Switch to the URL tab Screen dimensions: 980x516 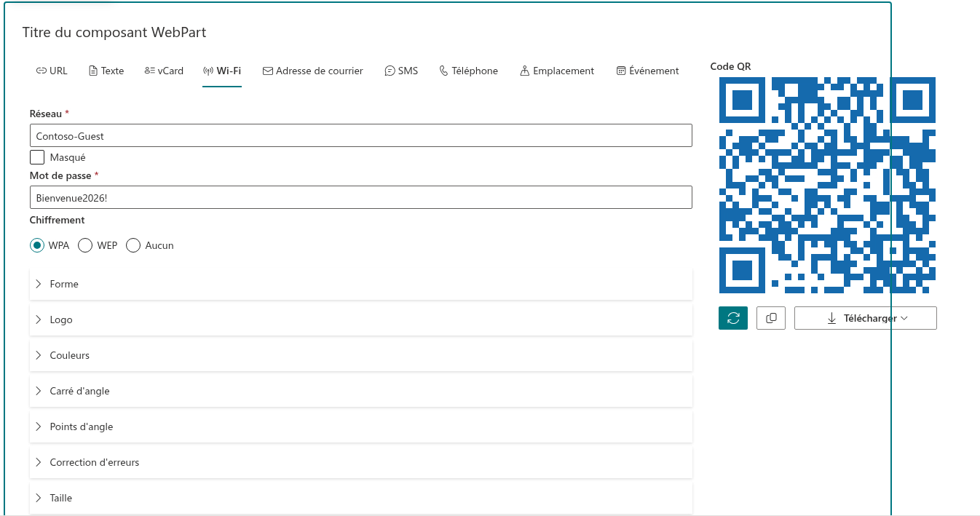(x=52, y=71)
